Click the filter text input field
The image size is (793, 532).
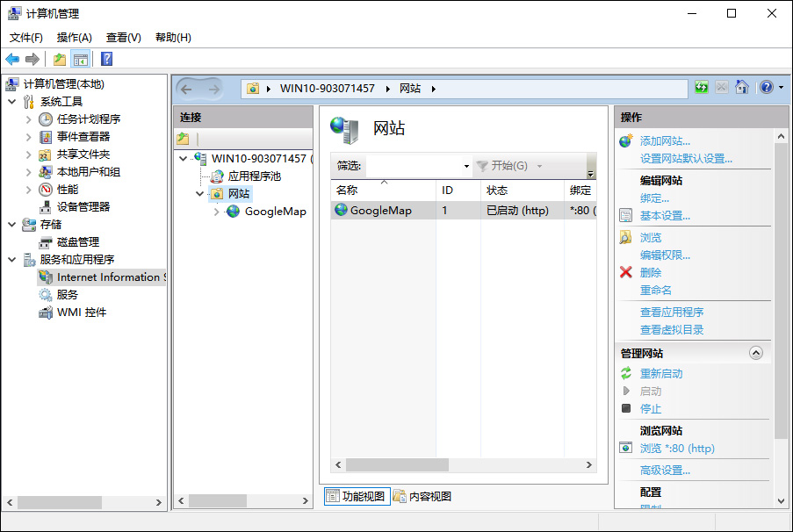pos(414,166)
